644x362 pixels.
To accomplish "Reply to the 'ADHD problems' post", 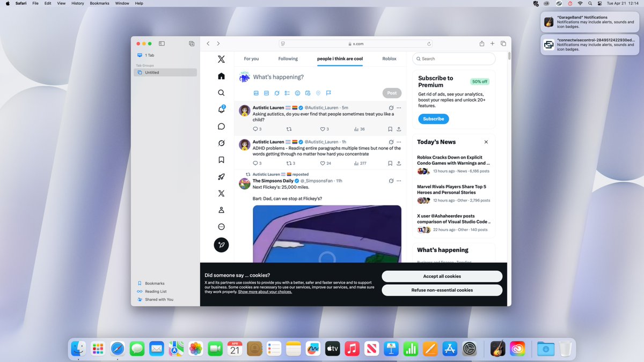I will coord(257,163).
